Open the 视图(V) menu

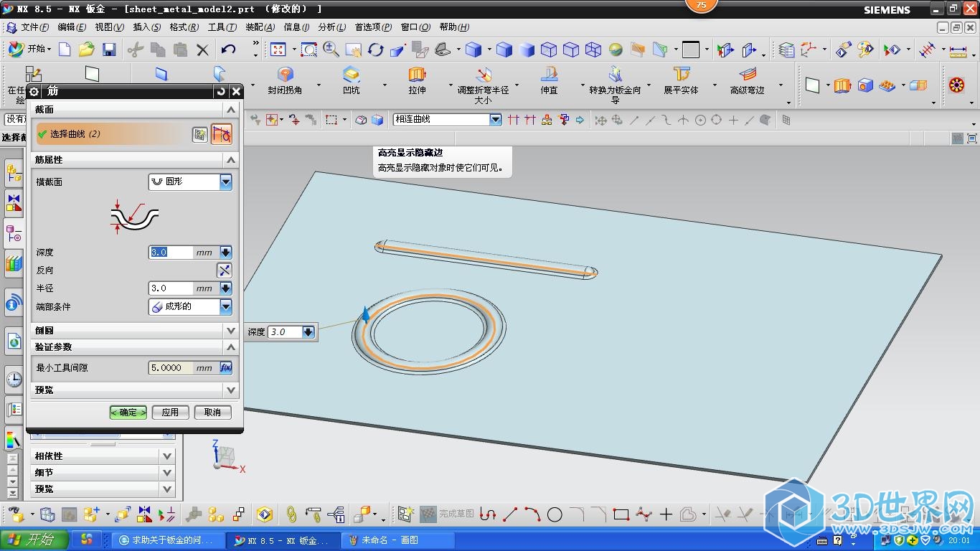110,27
